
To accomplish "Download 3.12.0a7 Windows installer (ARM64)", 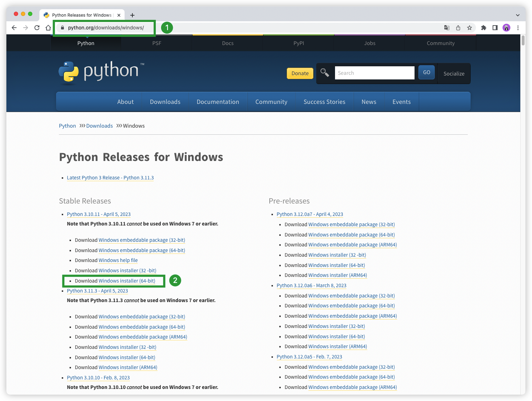I will pos(338,275).
